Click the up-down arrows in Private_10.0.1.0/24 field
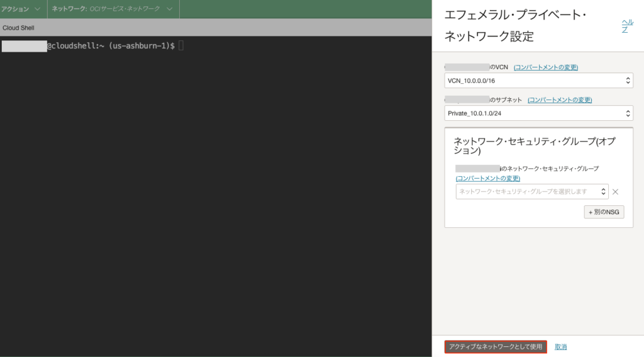The width and height of the screenshot is (644, 357). click(x=627, y=113)
